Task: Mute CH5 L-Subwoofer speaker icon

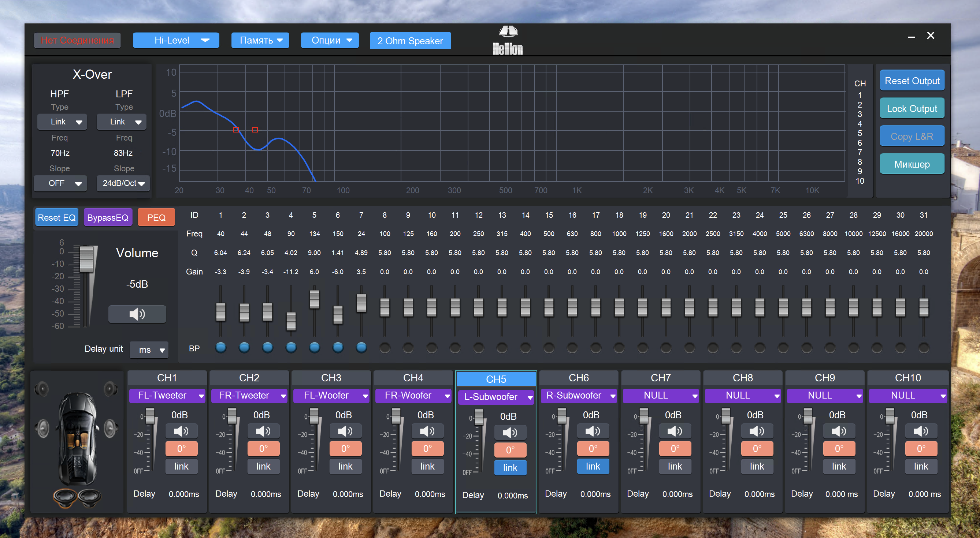Action: click(510, 432)
